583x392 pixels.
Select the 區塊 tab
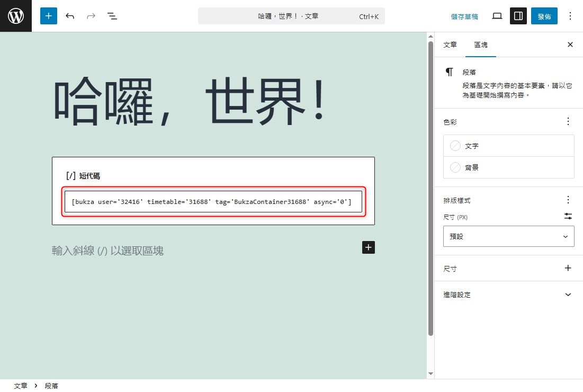click(481, 45)
